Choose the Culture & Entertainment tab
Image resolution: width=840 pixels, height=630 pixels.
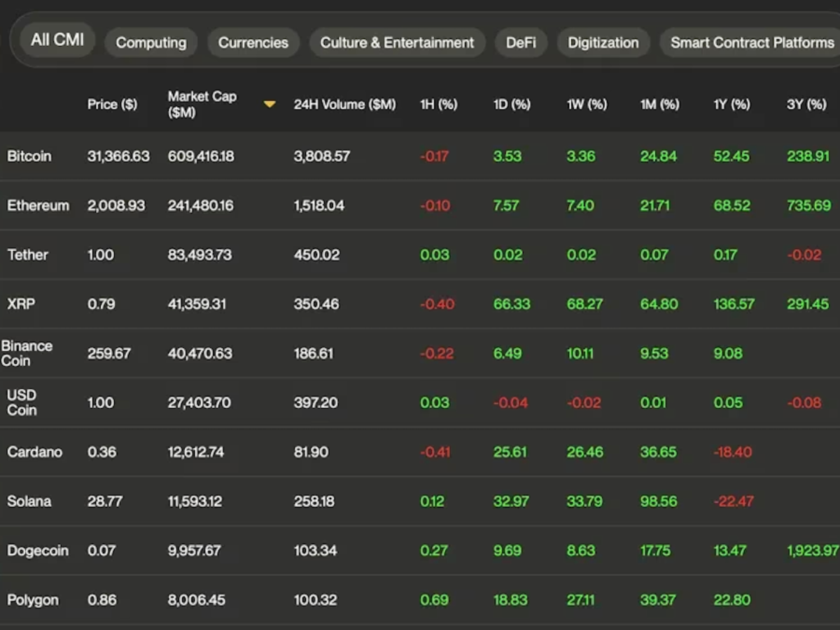(397, 43)
